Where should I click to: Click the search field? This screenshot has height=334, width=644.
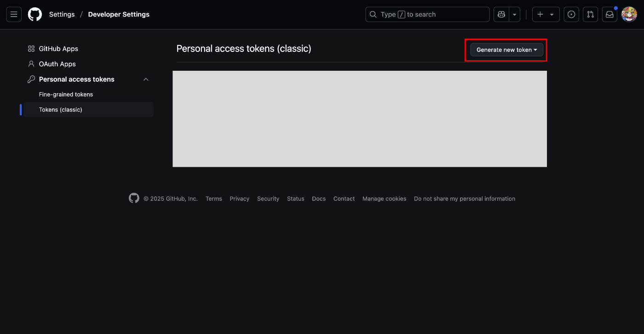coord(427,14)
